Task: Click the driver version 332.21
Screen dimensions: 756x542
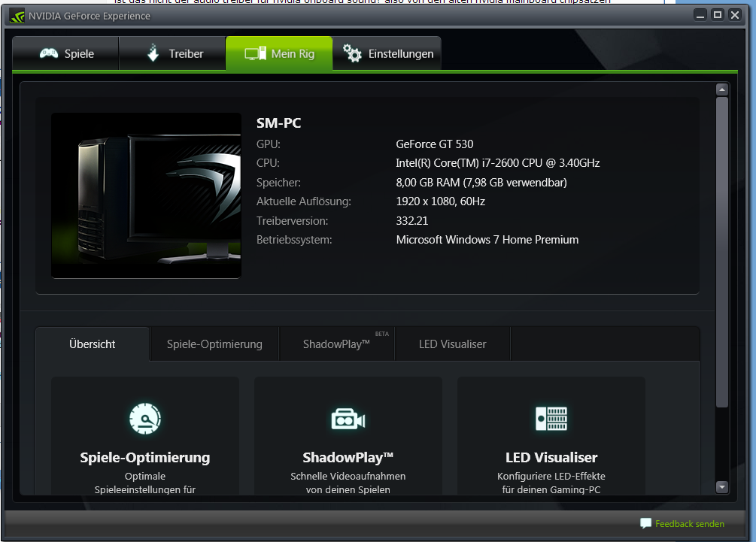Action: pos(411,221)
